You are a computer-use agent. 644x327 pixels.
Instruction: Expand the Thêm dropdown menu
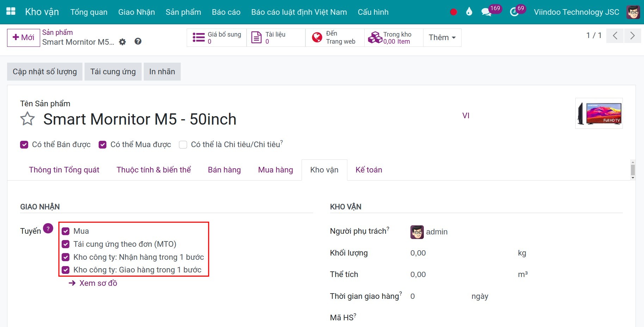pyautogui.click(x=442, y=38)
